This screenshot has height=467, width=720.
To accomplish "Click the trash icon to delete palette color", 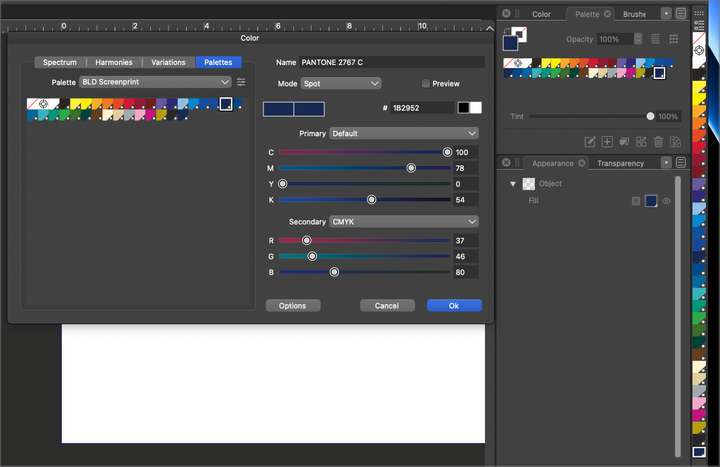I will pos(658,142).
